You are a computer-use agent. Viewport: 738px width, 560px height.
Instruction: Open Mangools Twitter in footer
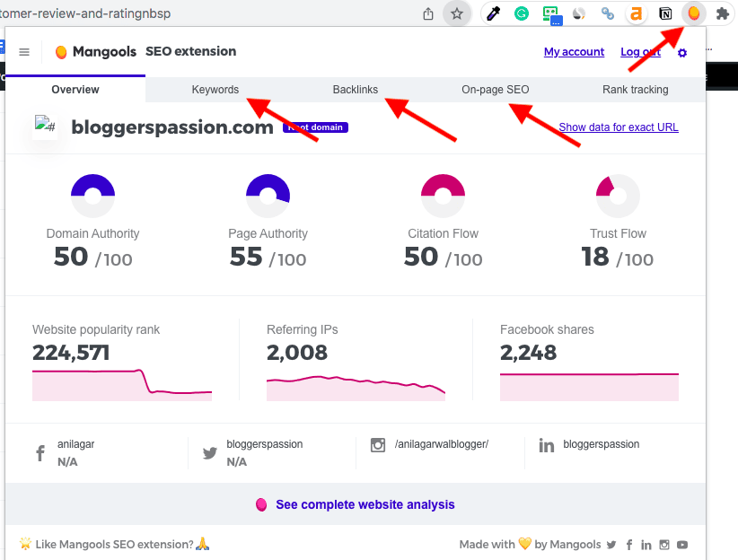click(611, 545)
